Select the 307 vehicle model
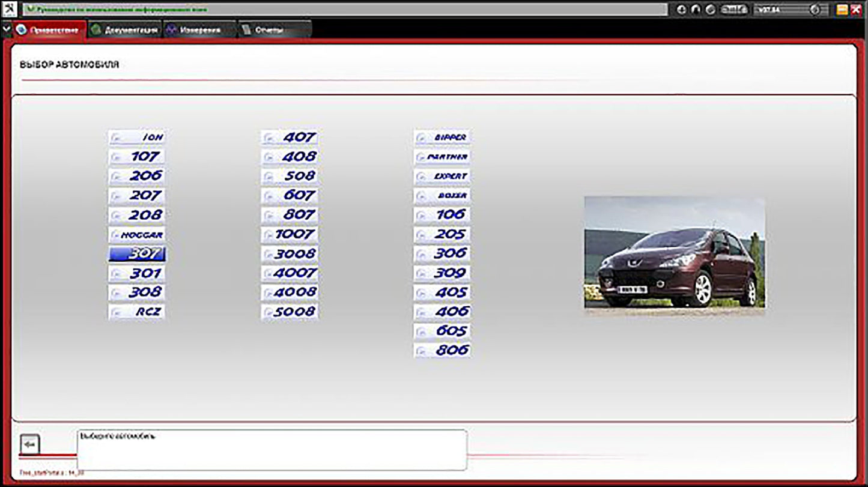 (x=137, y=254)
